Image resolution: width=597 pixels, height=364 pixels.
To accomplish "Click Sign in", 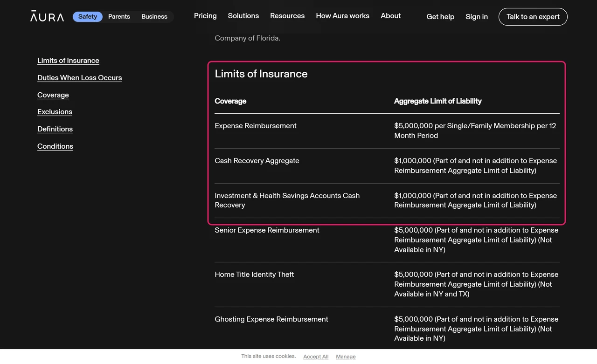I will 477,17.
